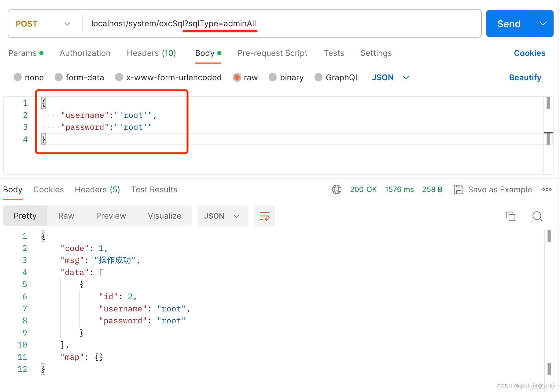Click the network globe icon
This screenshot has width=560, height=392.
(337, 190)
